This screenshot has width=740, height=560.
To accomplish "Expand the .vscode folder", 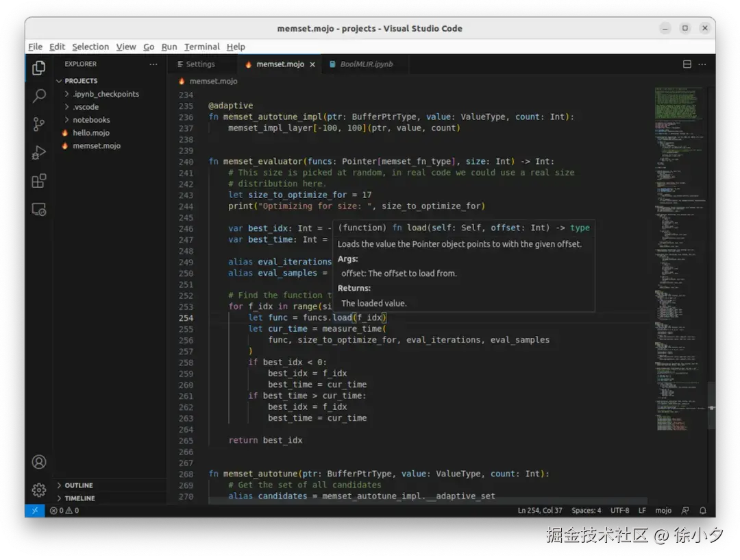I will pyautogui.click(x=66, y=107).
